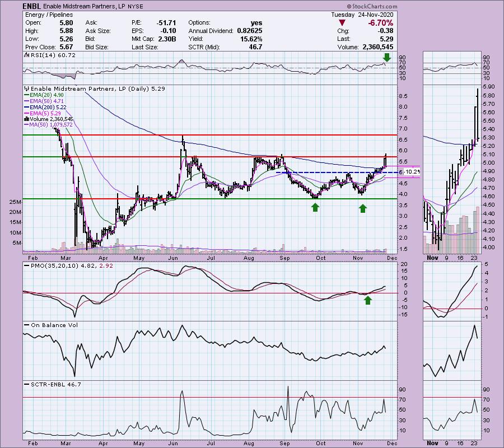Viewport: 504px width, 448px height.
Task: Click the Prev Close value 5.67
Action: click(66, 47)
